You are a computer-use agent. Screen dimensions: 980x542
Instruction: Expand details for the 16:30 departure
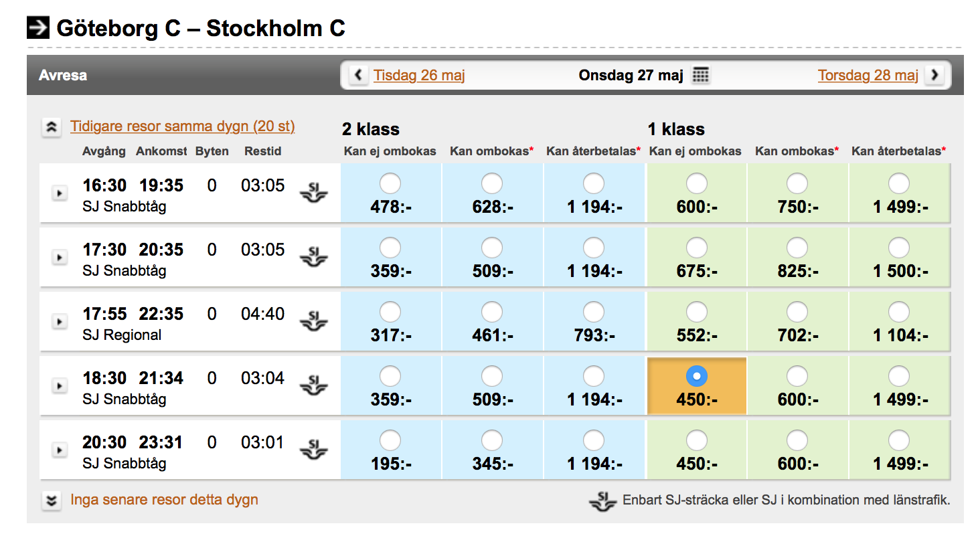click(x=60, y=193)
